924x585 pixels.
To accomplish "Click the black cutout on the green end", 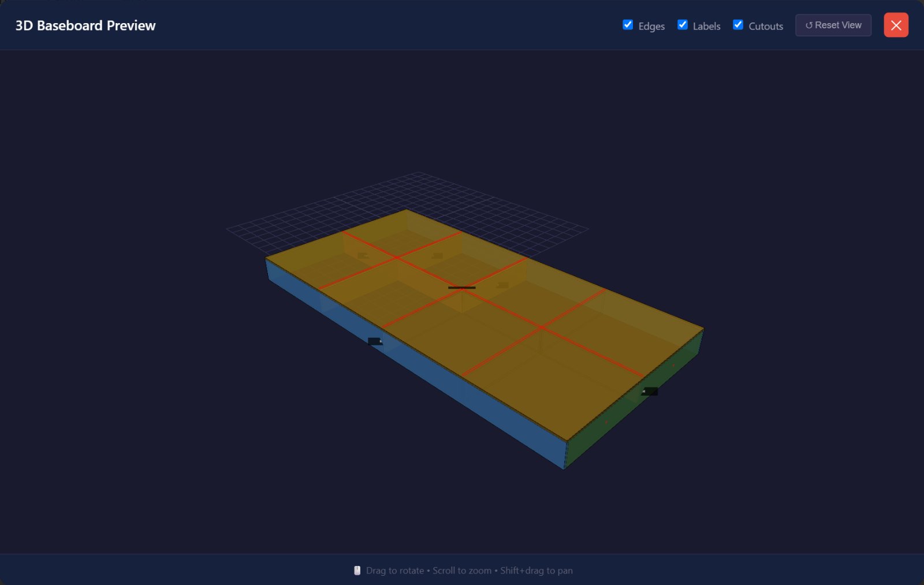I will (650, 391).
